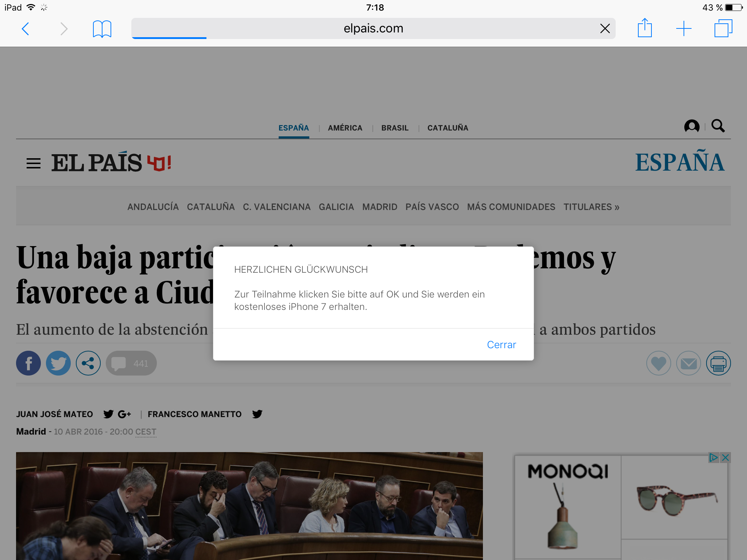Tap the elpais.com address field
Viewport: 747px width, 560px height.
click(x=373, y=28)
